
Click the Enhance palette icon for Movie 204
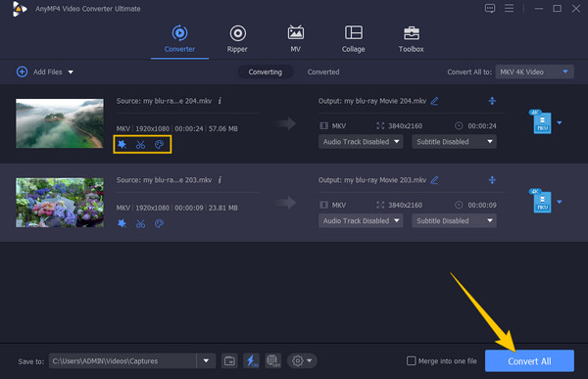(x=159, y=145)
